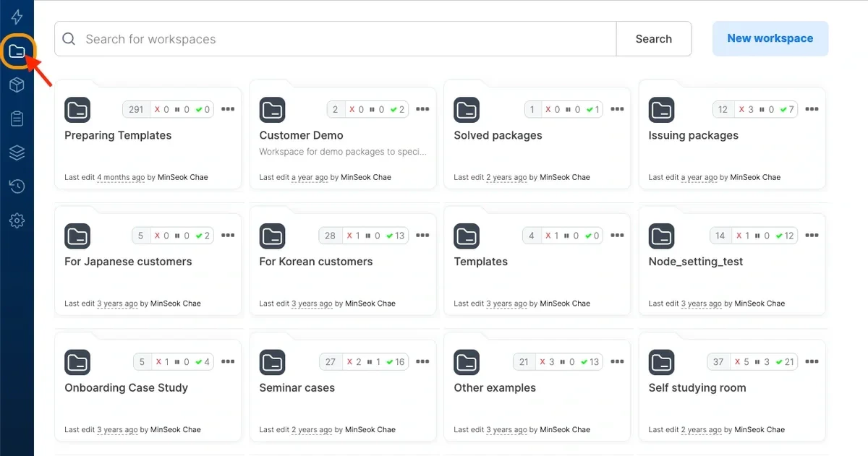Click the paused count on Other examples
Screen dimensions: 868x456
coord(568,361)
